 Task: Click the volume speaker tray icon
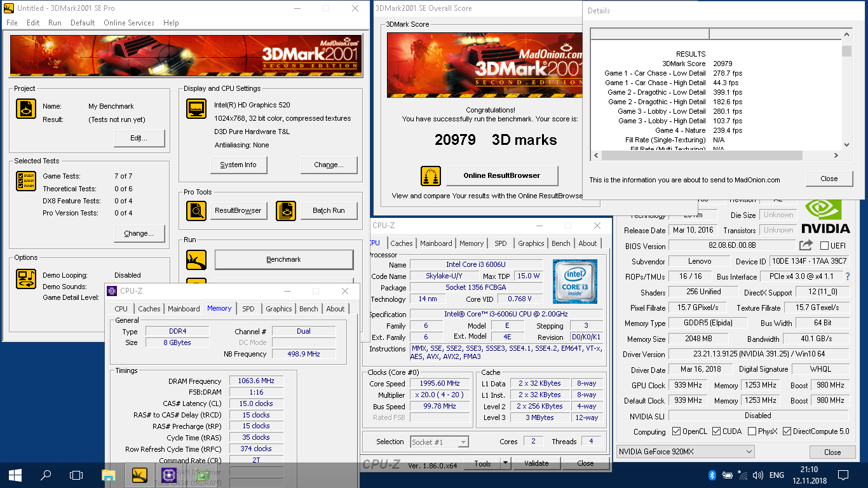(x=757, y=475)
